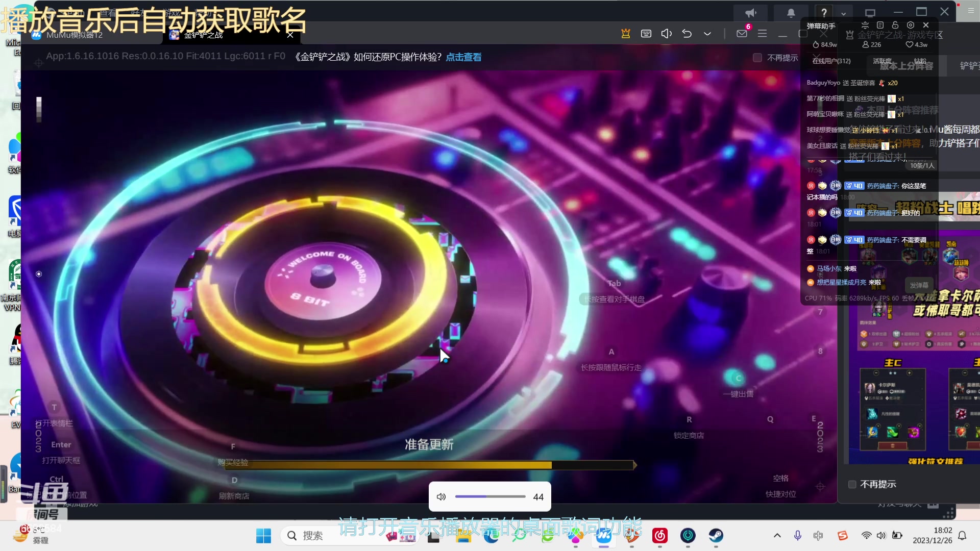Screen dimensions: 980x551
Task: Open the Wi-Fi network tray icon
Action: coord(866,536)
